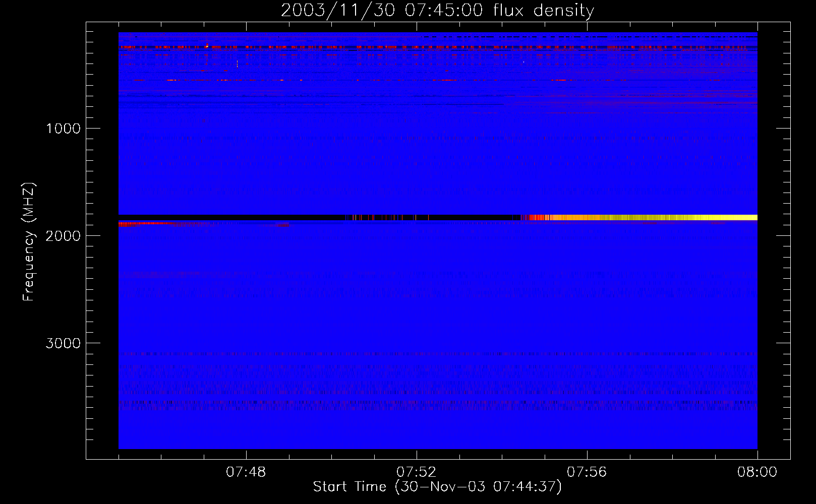Click the '08:00' time tick label
This screenshot has width=816, height=504.
point(757,472)
